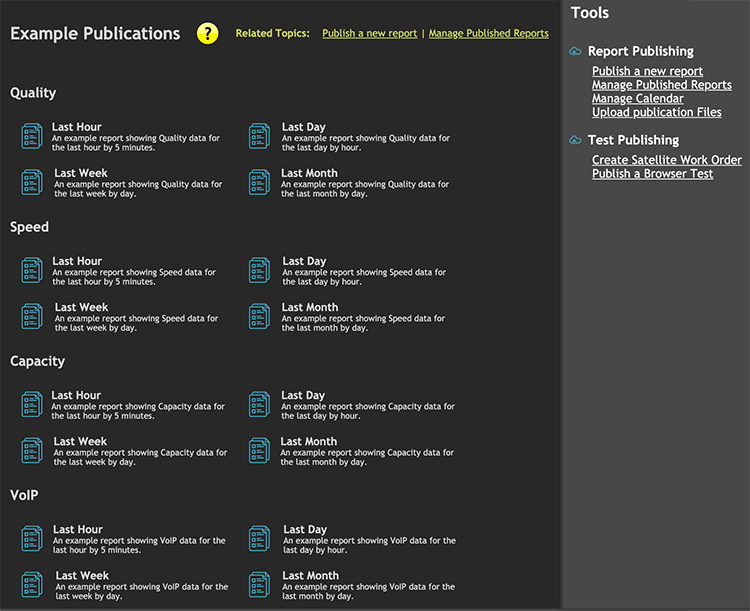750x611 pixels.
Task: Click Publish a new report under Tools
Action: point(647,71)
